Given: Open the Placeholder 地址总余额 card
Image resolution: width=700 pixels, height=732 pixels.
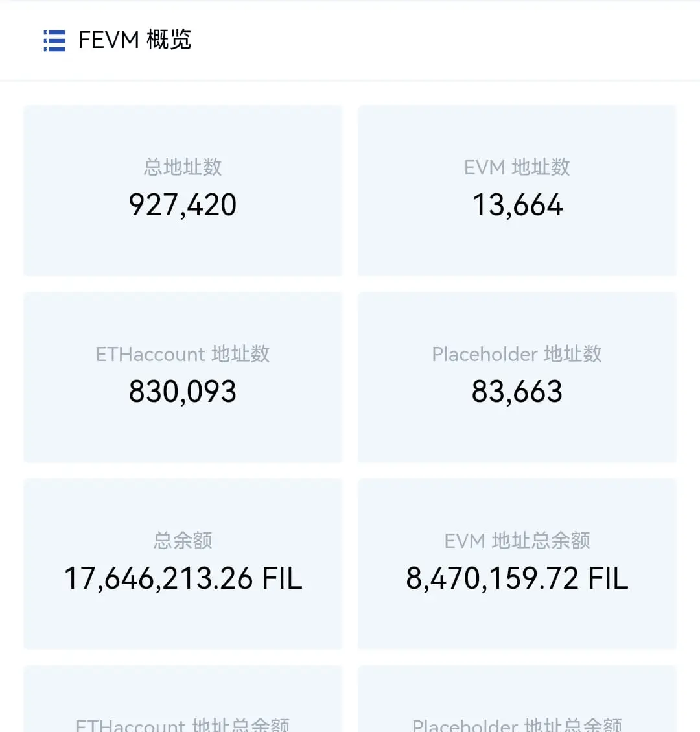Looking at the screenshot, I should (517, 699).
